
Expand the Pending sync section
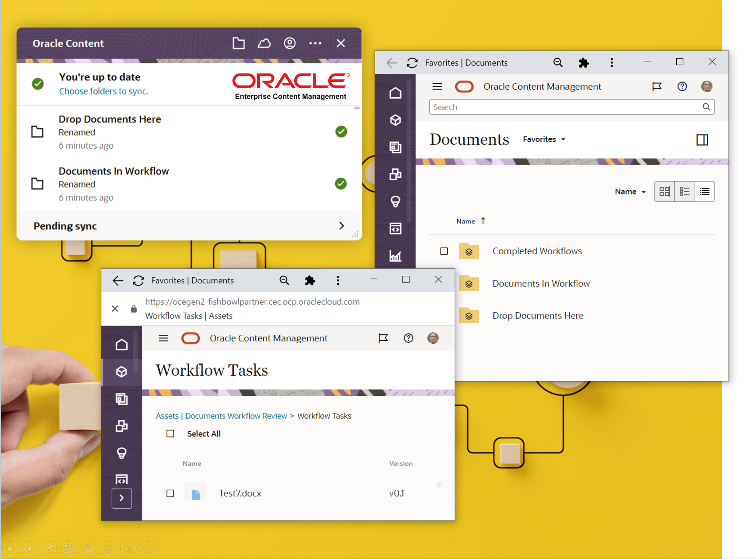189,226
